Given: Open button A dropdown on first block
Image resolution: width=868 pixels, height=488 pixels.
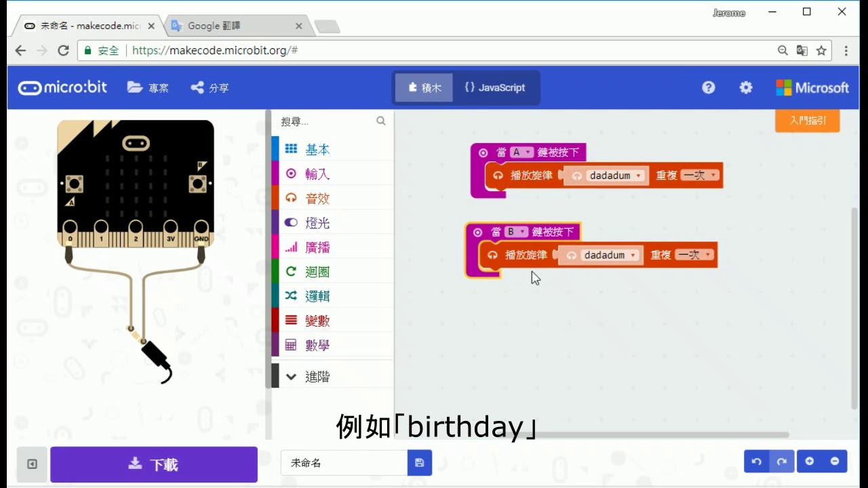Looking at the screenshot, I should [x=521, y=152].
